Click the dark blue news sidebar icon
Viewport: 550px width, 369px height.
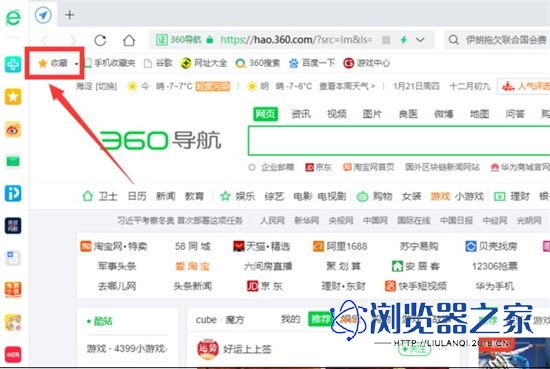[x=13, y=226]
